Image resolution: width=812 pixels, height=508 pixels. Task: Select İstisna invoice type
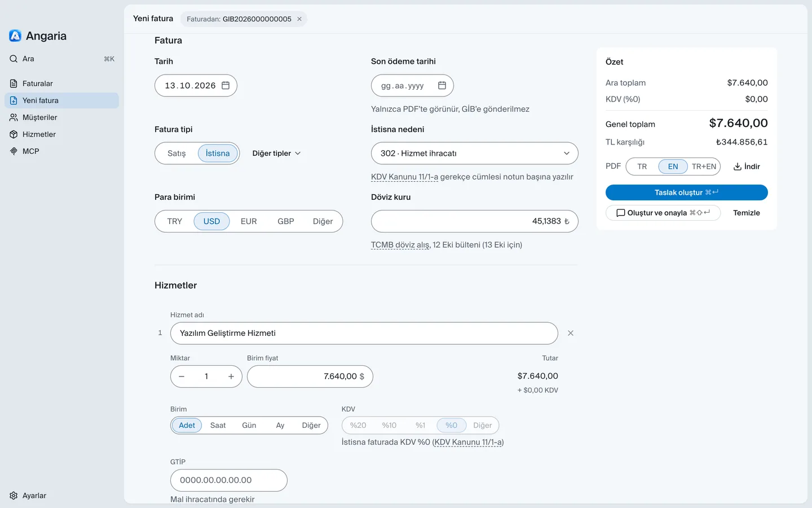218,154
